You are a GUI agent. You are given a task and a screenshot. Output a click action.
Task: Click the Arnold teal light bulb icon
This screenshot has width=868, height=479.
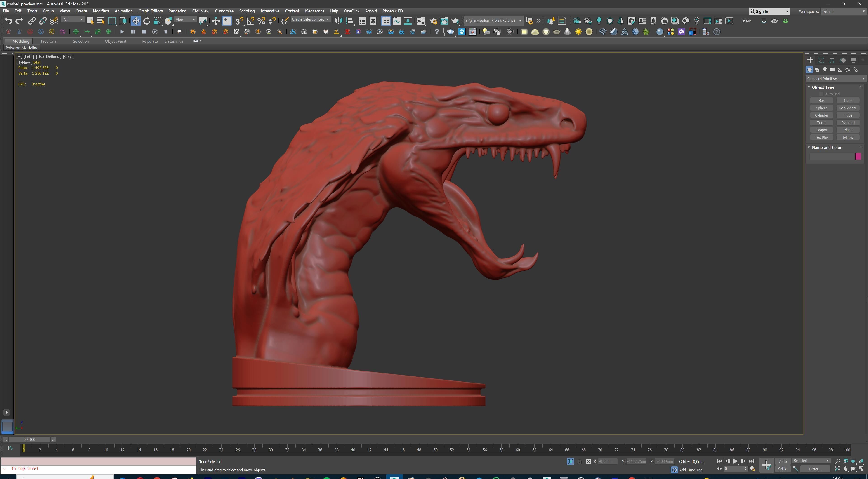pyautogui.click(x=599, y=21)
